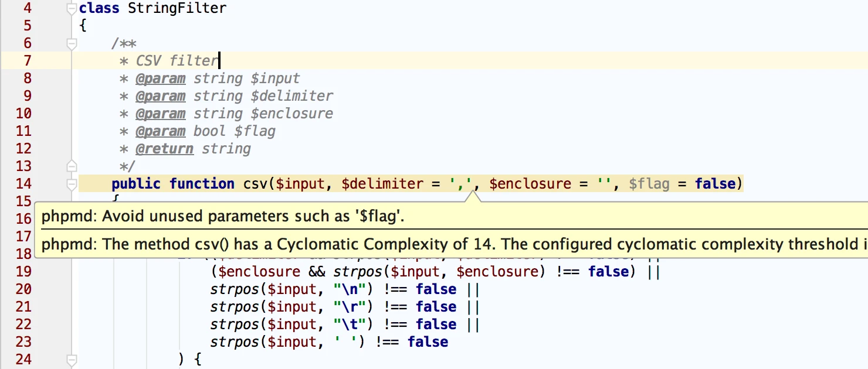
Task: Click the @param bool $flag tag
Action: click(x=160, y=131)
